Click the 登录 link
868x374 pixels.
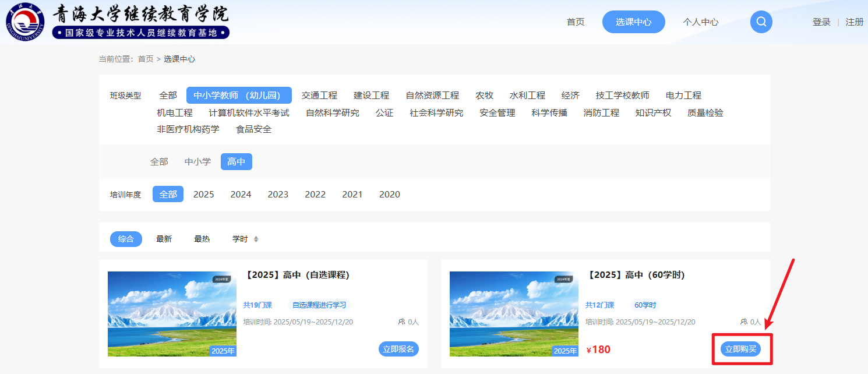pos(821,22)
